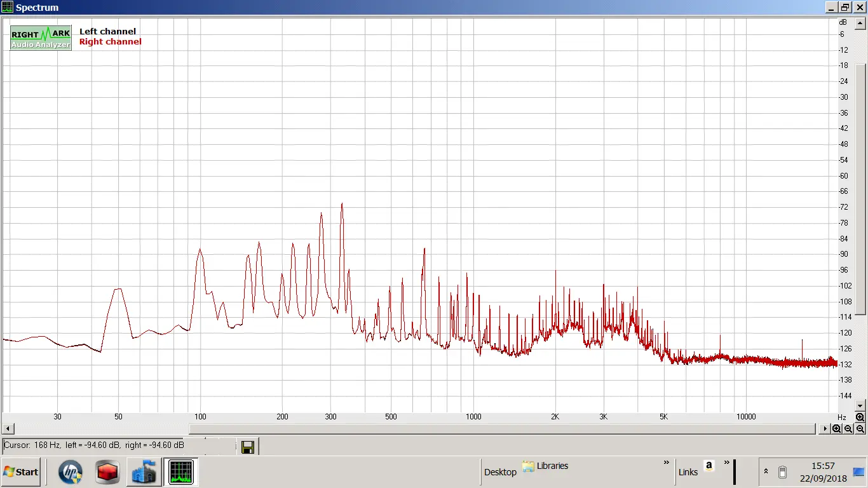Click the Amazon icon in Links toolbar

pyautogui.click(x=709, y=466)
